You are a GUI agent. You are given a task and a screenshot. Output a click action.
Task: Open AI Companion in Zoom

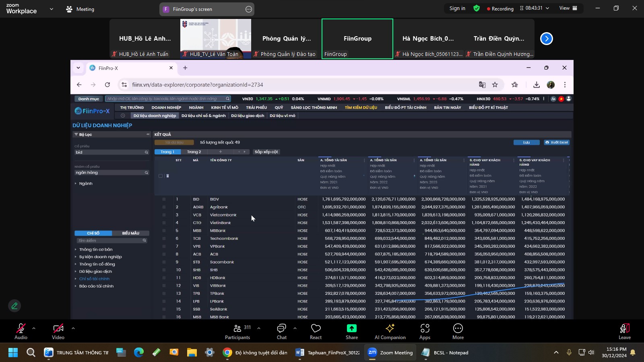390,331
